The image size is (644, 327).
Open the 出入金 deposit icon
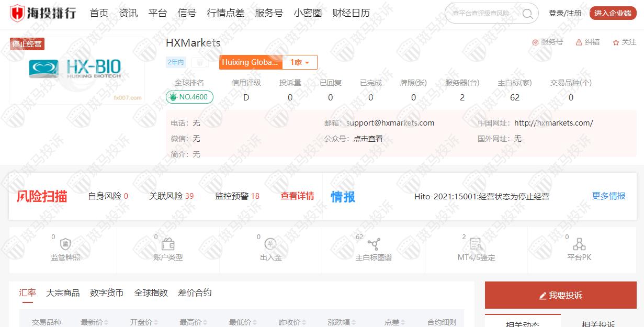click(x=270, y=244)
